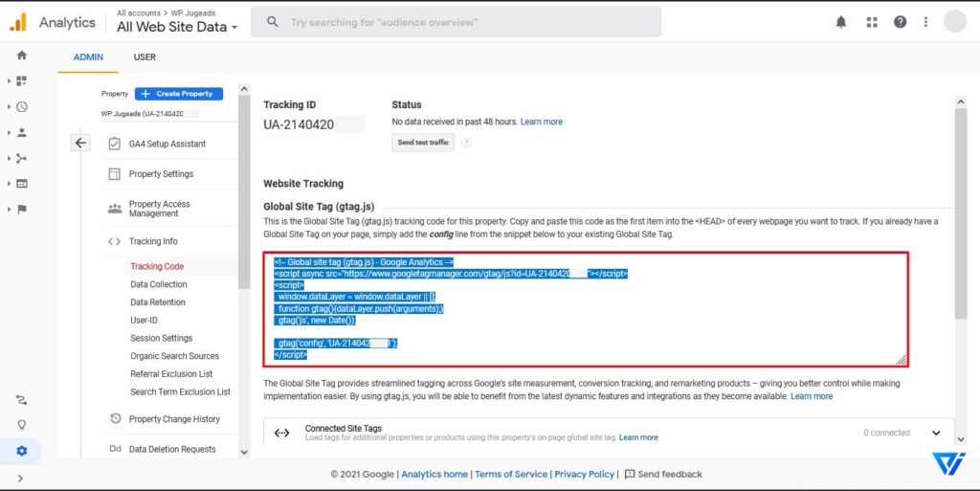Switch to the USER tab
The width and height of the screenshot is (980, 491).
coord(145,56)
